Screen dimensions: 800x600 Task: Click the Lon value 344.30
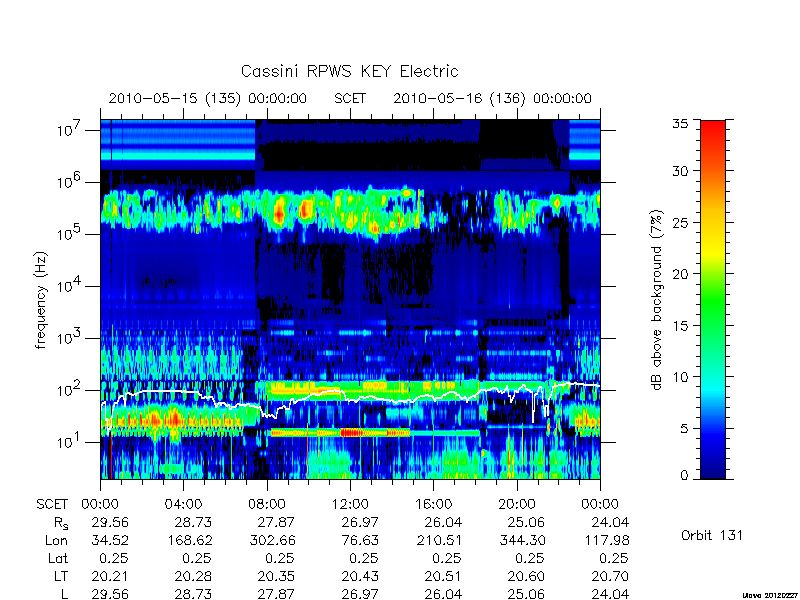coord(522,540)
